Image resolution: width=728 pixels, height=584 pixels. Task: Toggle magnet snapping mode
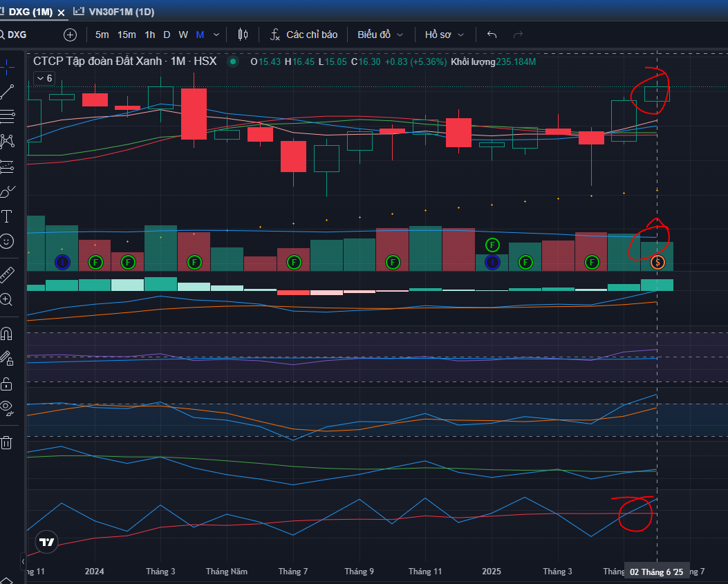[x=6, y=334]
